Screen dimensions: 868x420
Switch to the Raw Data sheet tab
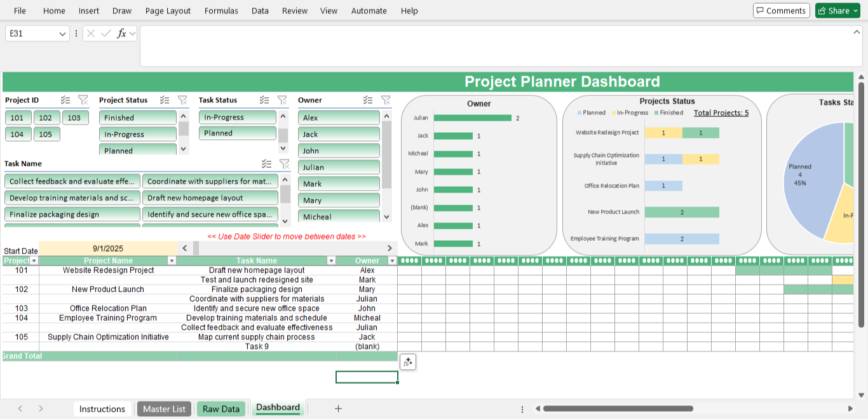click(220, 409)
